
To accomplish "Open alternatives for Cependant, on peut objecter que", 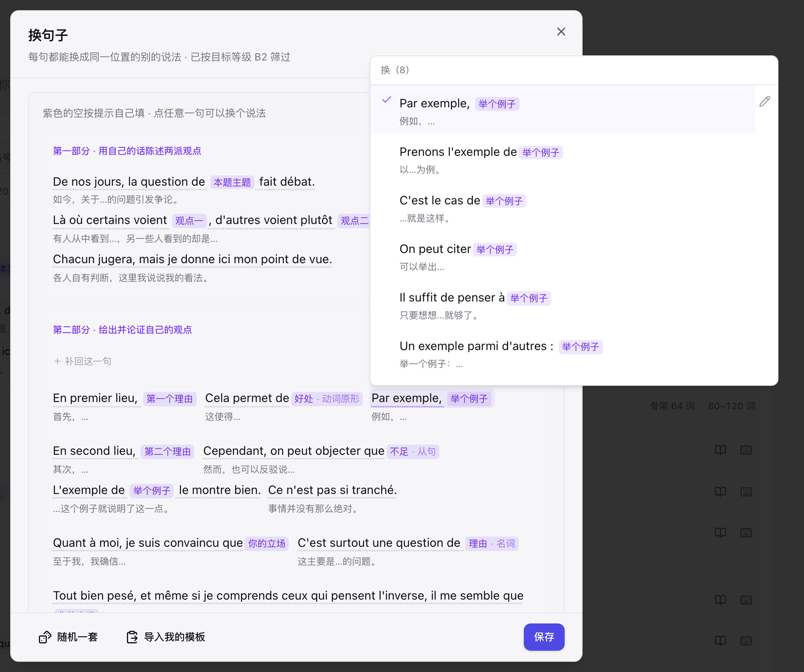I will (294, 451).
